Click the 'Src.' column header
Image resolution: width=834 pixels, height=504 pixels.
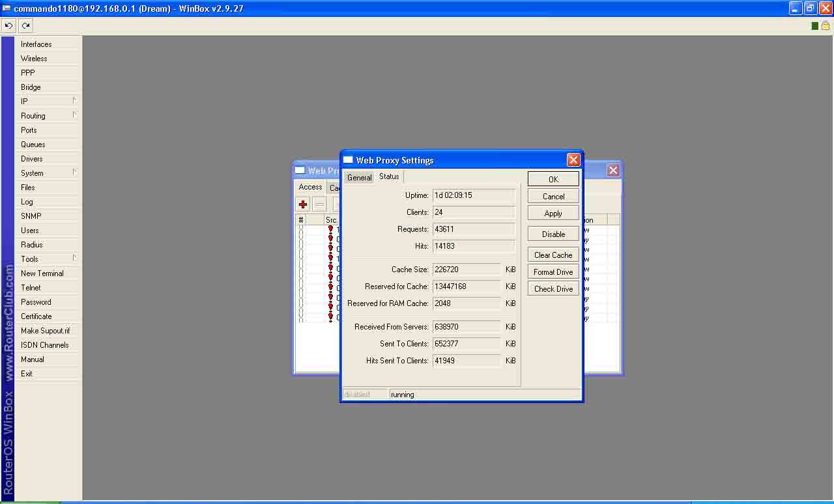332,220
